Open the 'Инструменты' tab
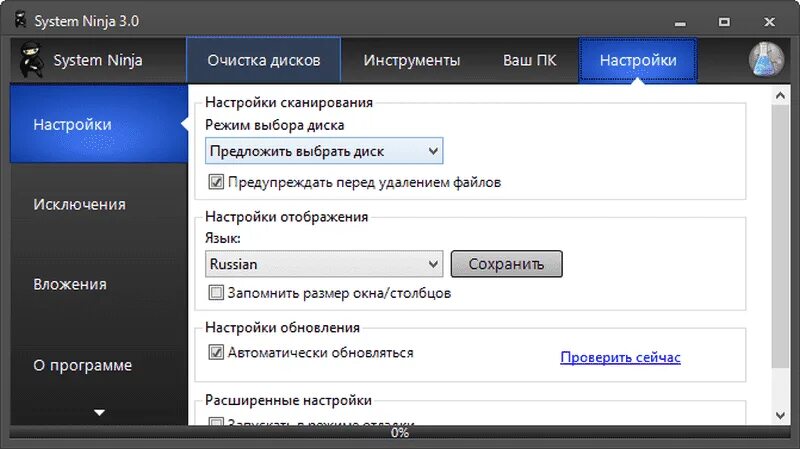The width and height of the screenshot is (800, 449). (412, 60)
